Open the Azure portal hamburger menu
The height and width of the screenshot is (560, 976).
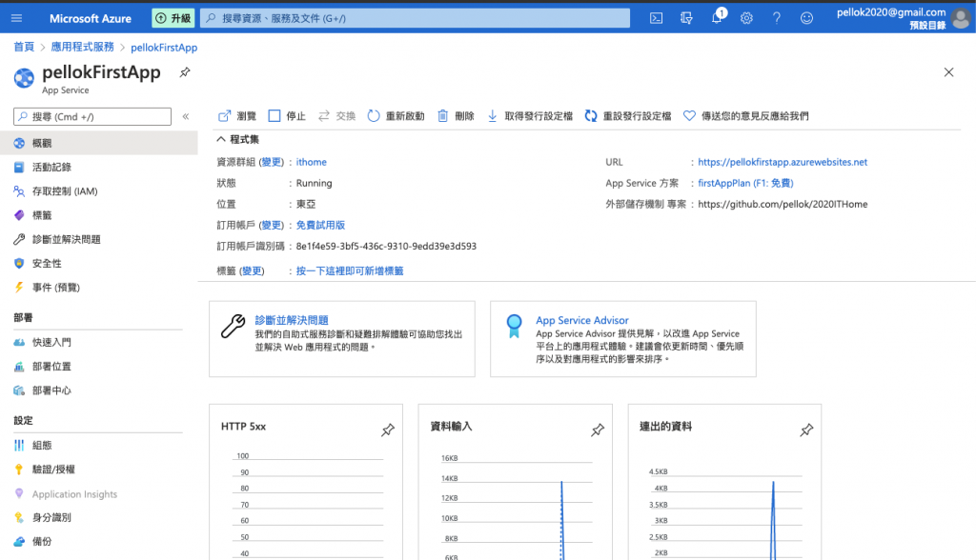tap(17, 18)
